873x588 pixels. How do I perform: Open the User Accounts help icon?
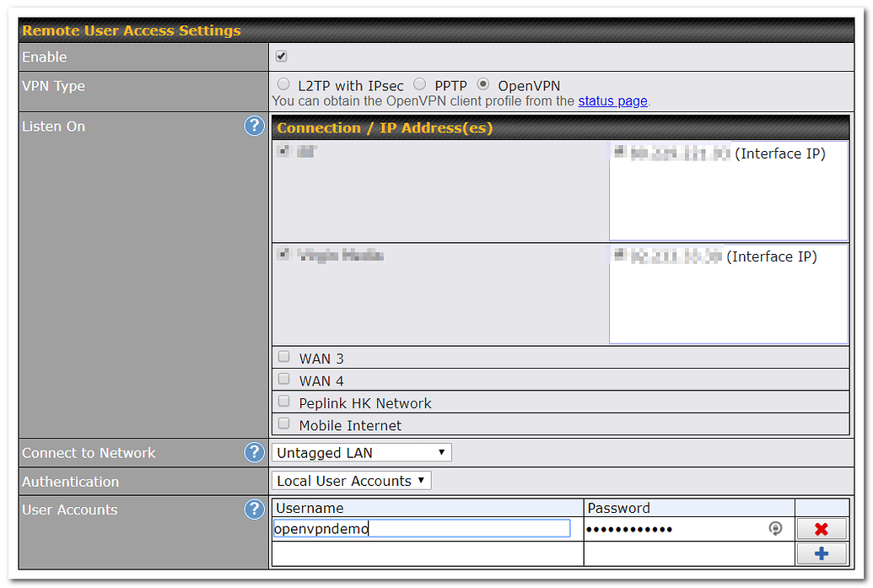coord(254,509)
